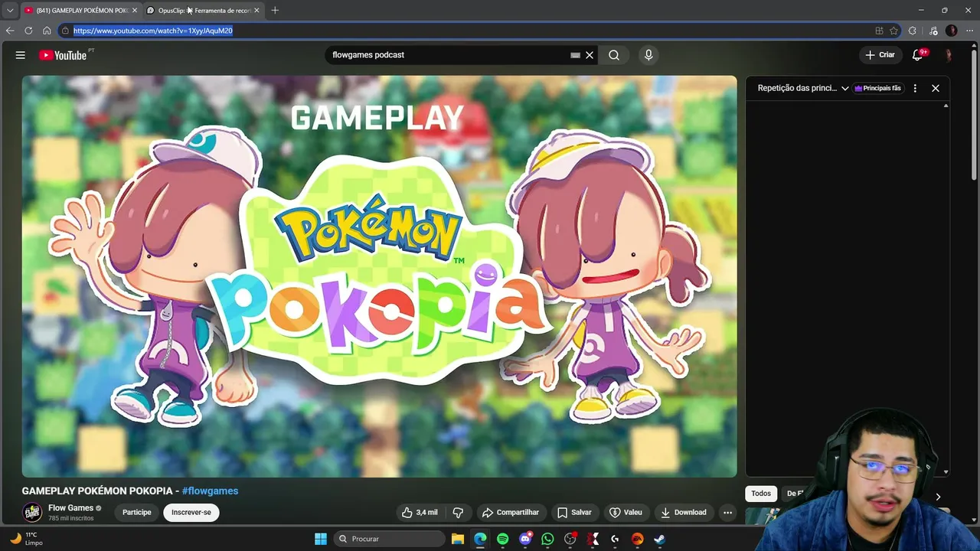Open the Windows Start menu

tap(321, 539)
